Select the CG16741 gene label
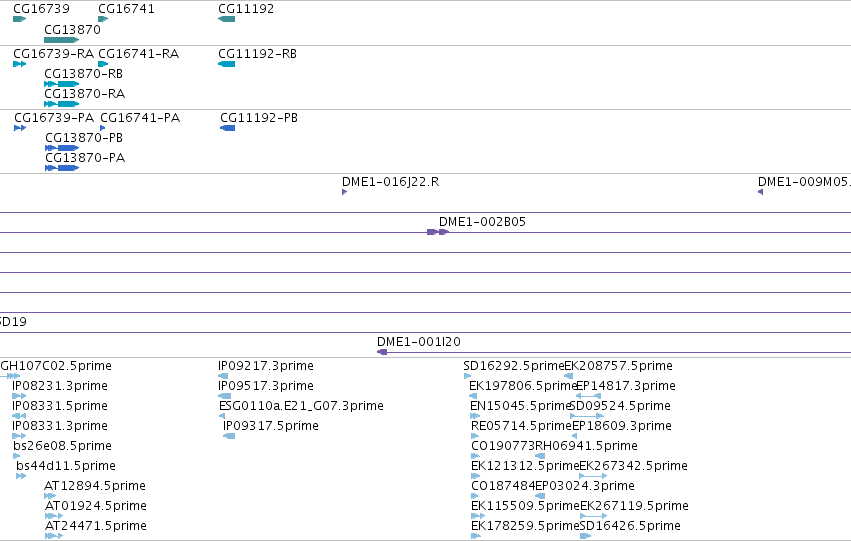Viewport: 851px width, 541px height. [x=126, y=9]
